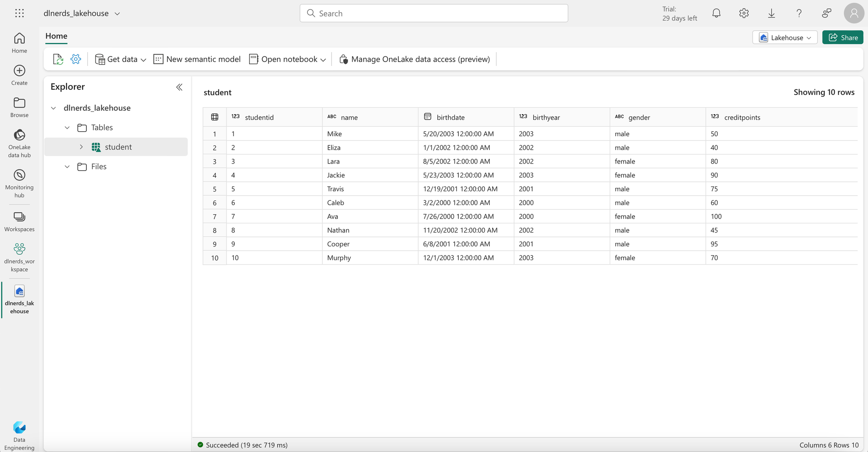The width and height of the screenshot is (868, 452).
Task: Select the cell containing Eliza
Action: [370, 147]
